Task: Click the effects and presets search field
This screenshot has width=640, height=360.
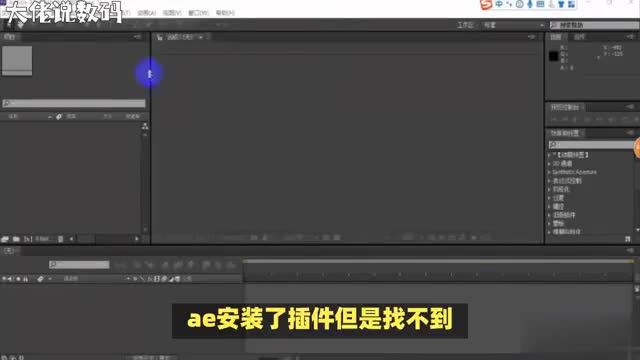Action: click(591, 144)
